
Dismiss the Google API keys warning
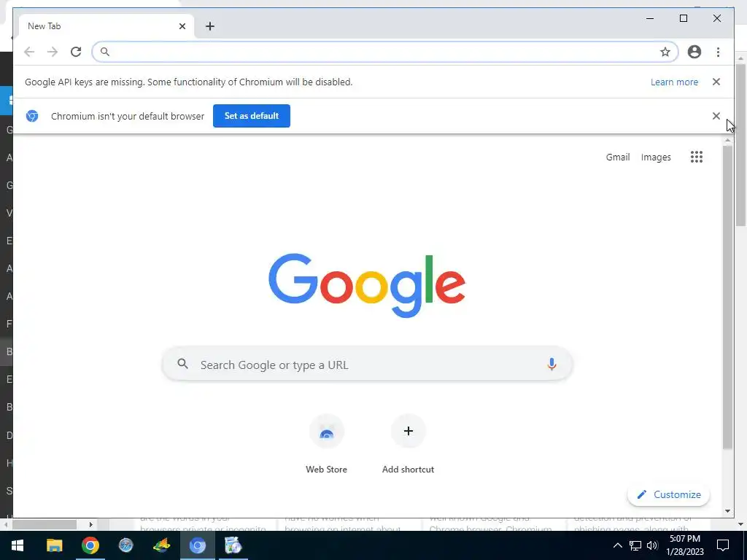point(716,82)
